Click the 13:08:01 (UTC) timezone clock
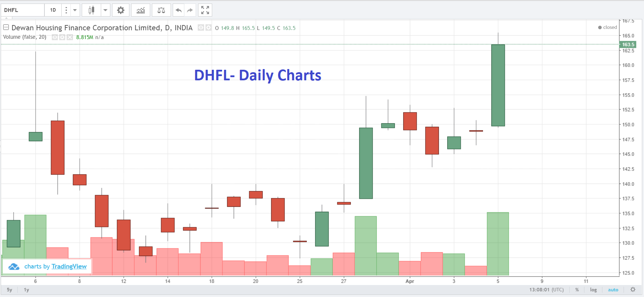This screenshot has height=297, width=644. click(x=546, y=290)
